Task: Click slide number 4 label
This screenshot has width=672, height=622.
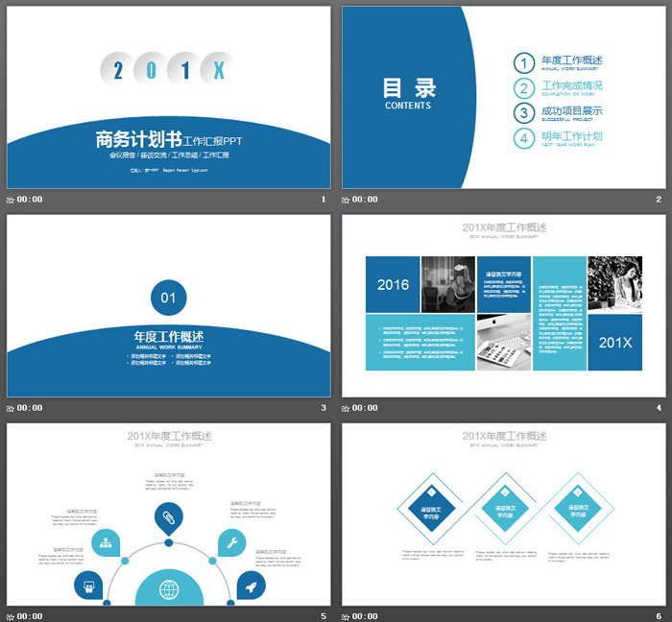Action: point(659,408)
